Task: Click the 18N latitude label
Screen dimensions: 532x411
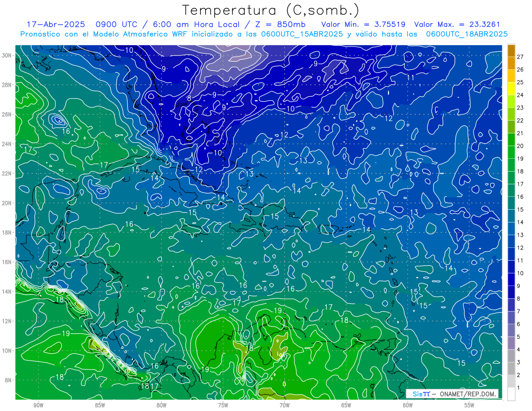Action: [x=6, y=232]
